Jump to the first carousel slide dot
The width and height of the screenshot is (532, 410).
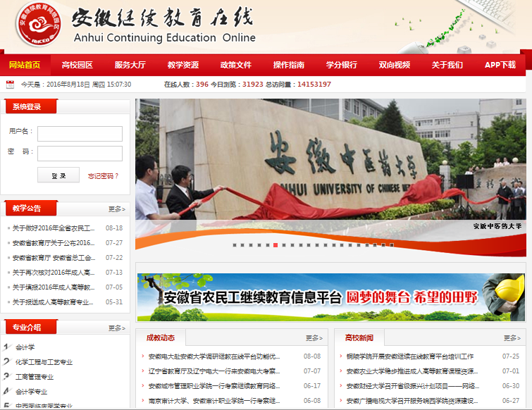pyautogui.click(x=235, y=245)
